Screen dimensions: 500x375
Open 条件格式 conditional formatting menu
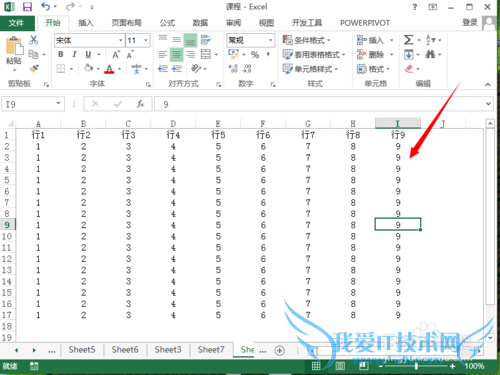coord(306,40)
